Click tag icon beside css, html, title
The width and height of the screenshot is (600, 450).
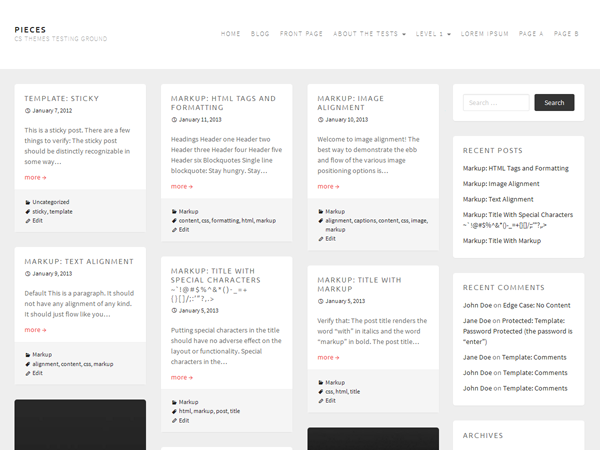click(321, 391)
